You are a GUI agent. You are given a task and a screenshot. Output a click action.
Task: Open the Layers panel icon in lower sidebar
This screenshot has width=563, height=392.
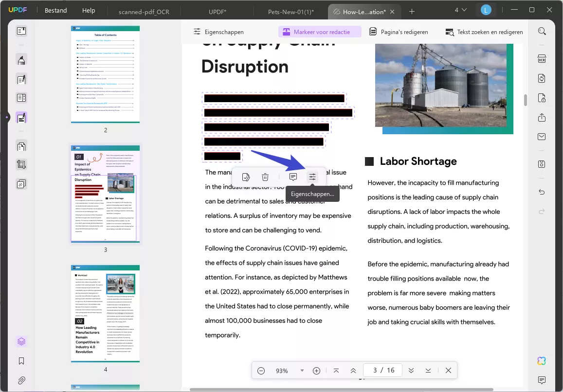21,341
